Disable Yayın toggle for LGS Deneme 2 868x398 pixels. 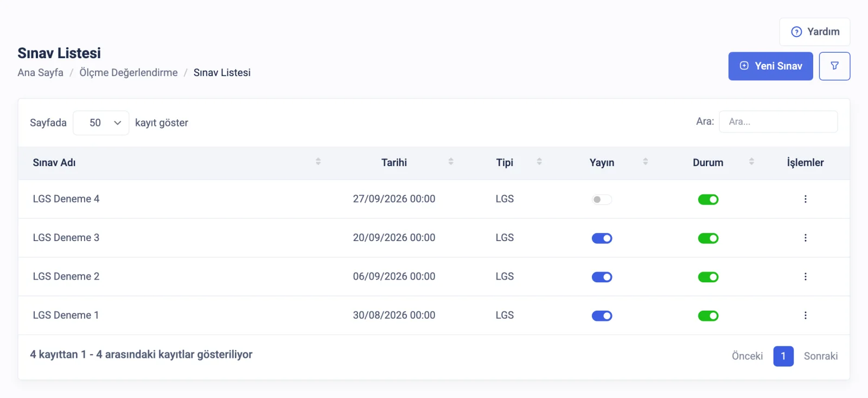tap(602, 277)
